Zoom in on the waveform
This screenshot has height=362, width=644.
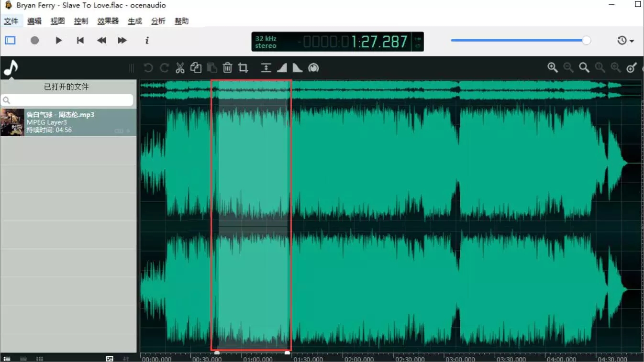[552, 67]
